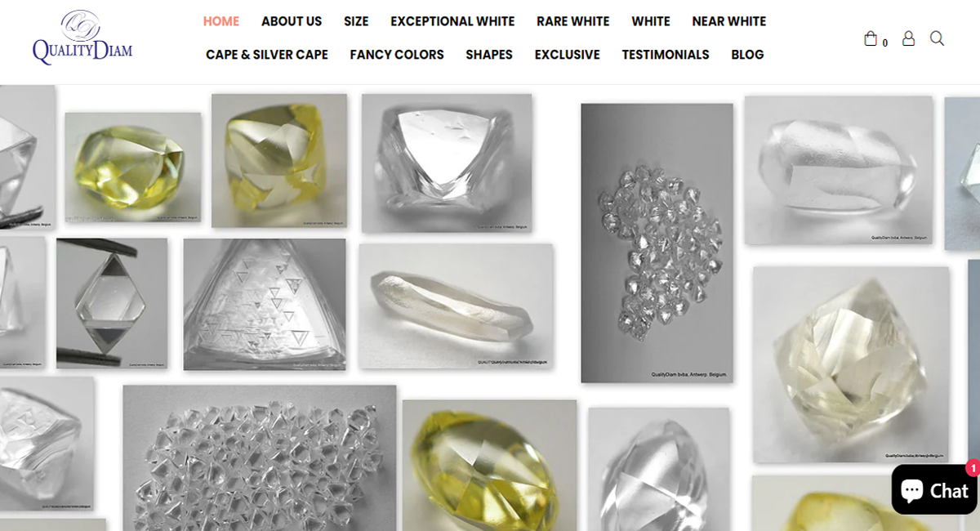The image size is (980, 531).
Task: Click the QualityDiam logo
Action: click(82, 38)
